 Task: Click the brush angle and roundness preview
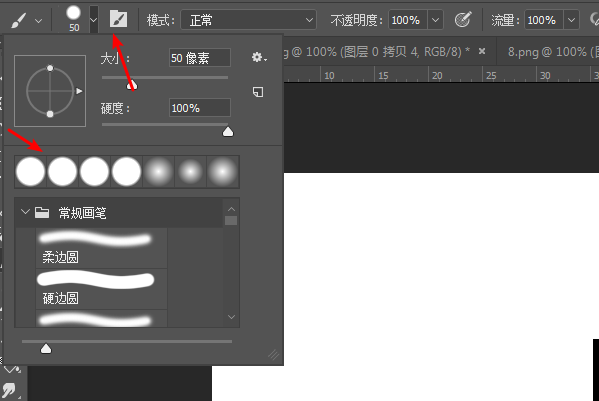point(50,91)
